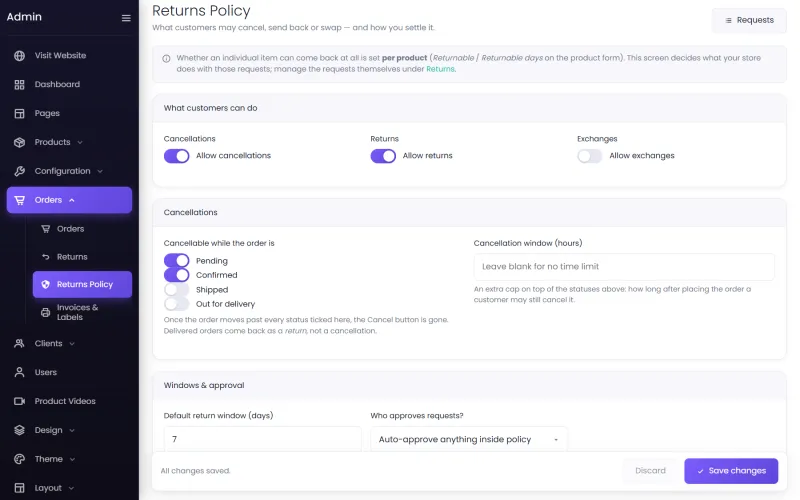Click the Dashboard grid icon
The height and width of the screenshot is (500, 800).
[19, 85]
